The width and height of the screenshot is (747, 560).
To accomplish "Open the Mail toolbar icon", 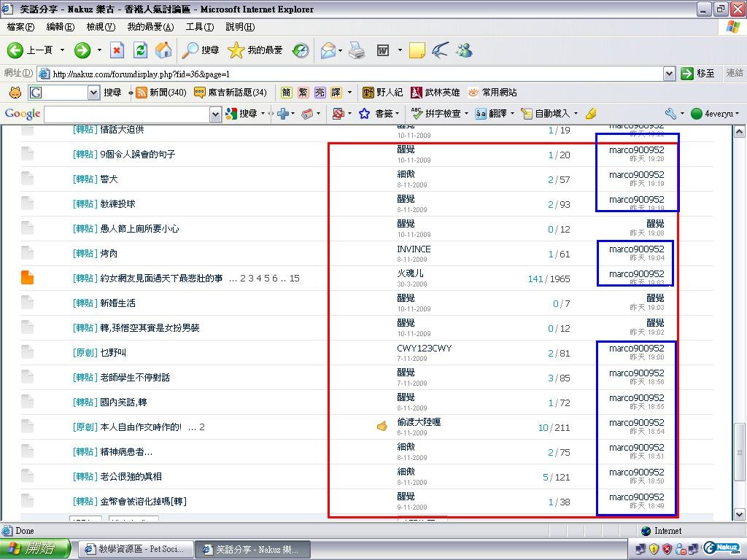I will [x=328, y=50].
